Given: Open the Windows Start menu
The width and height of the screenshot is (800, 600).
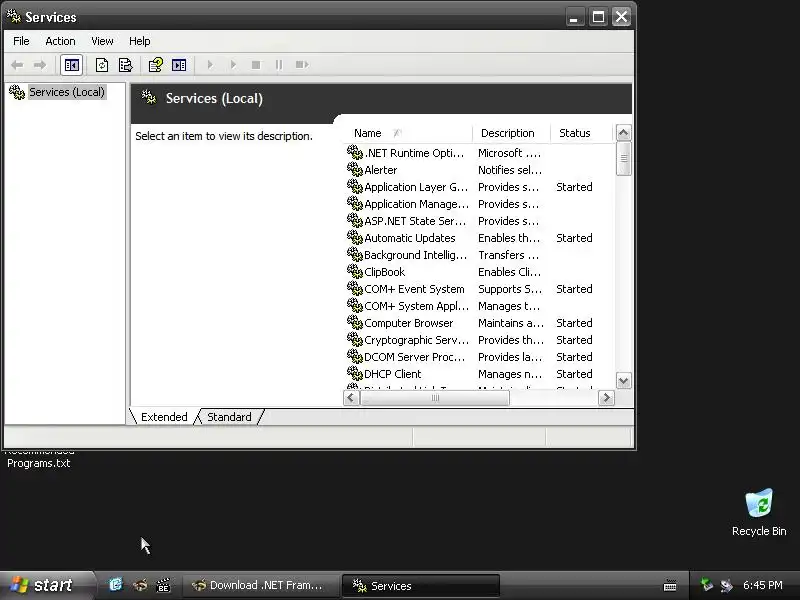Looking at the screenshot, I should pyautogui.click(x=47, y=585).
